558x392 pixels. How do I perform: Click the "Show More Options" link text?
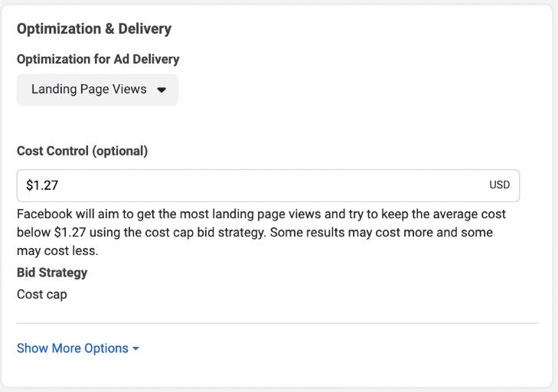coord(73,348)
